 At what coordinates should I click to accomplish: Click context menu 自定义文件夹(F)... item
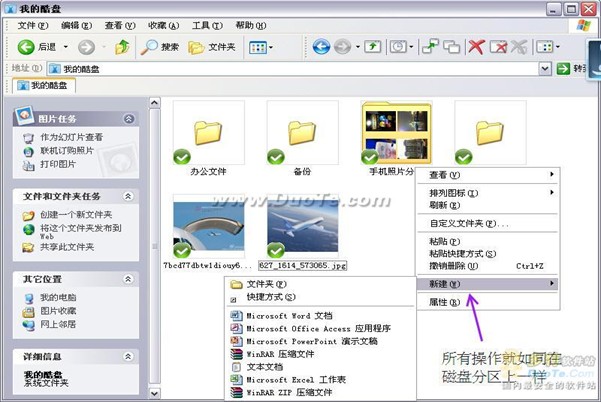(488, 223)
